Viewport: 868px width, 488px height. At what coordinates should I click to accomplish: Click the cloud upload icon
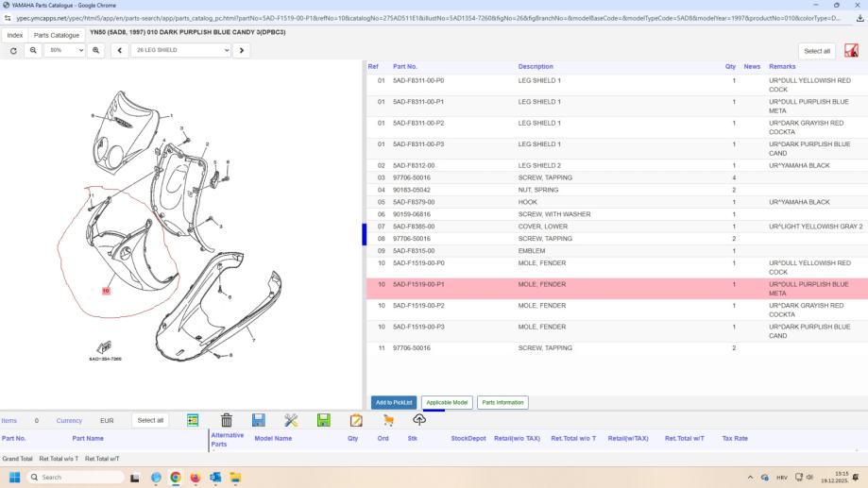pyautogui.click(x=419, y=420)
